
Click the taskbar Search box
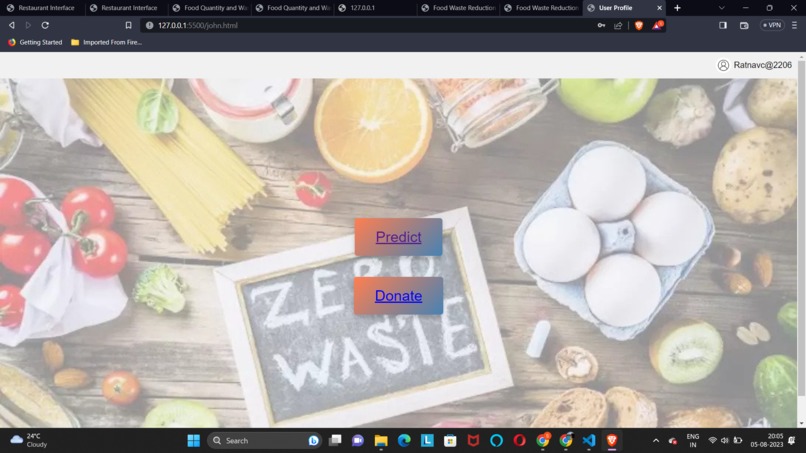point(264,441)
